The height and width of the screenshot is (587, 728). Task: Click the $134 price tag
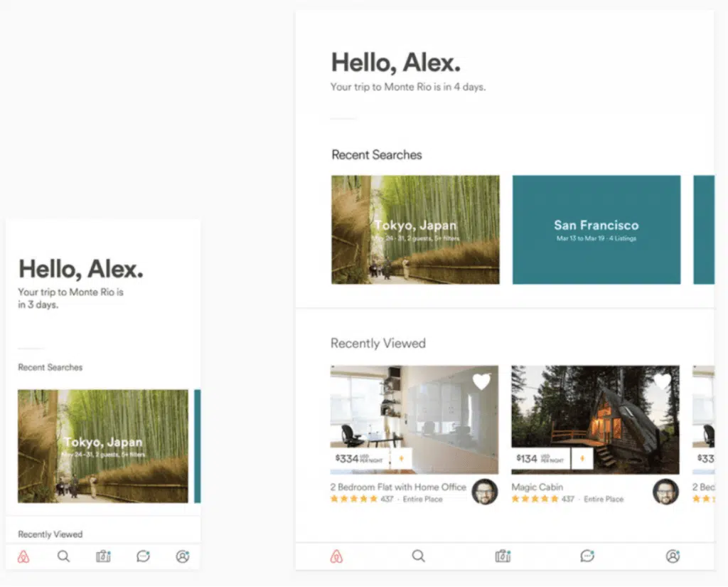541,459
